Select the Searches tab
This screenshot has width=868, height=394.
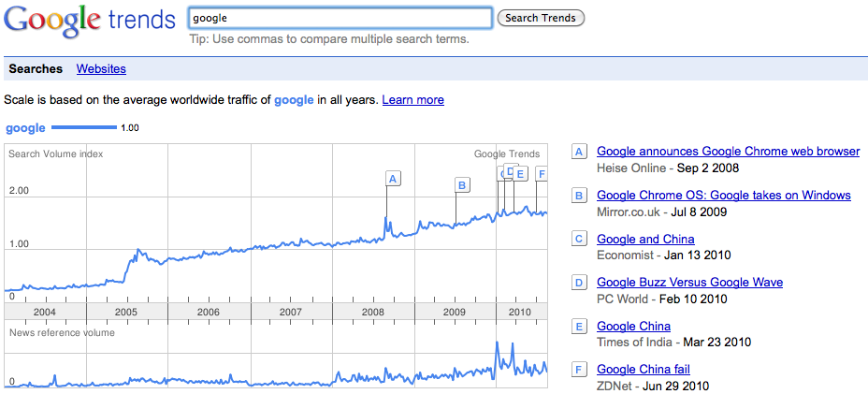[x=36, y=69]
